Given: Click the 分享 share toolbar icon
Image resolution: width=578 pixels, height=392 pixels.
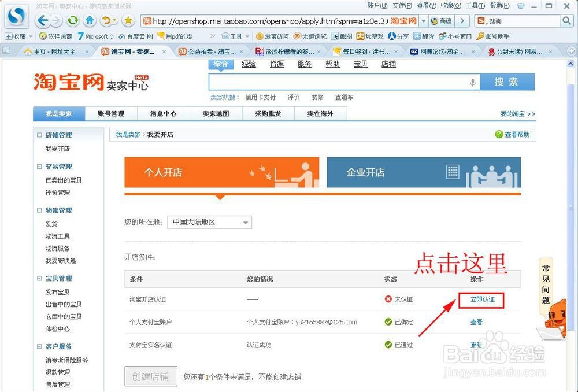Looking at the screenshot, I should 399,36.
